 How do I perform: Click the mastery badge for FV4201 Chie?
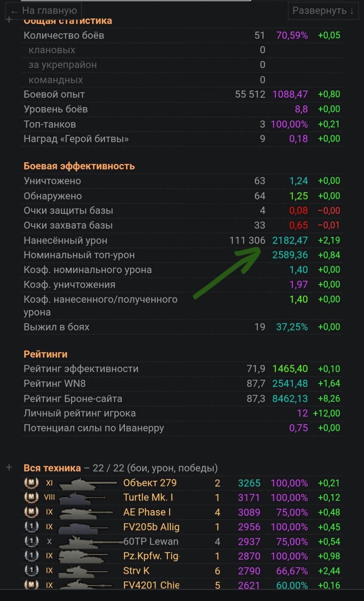pos(31,585)
